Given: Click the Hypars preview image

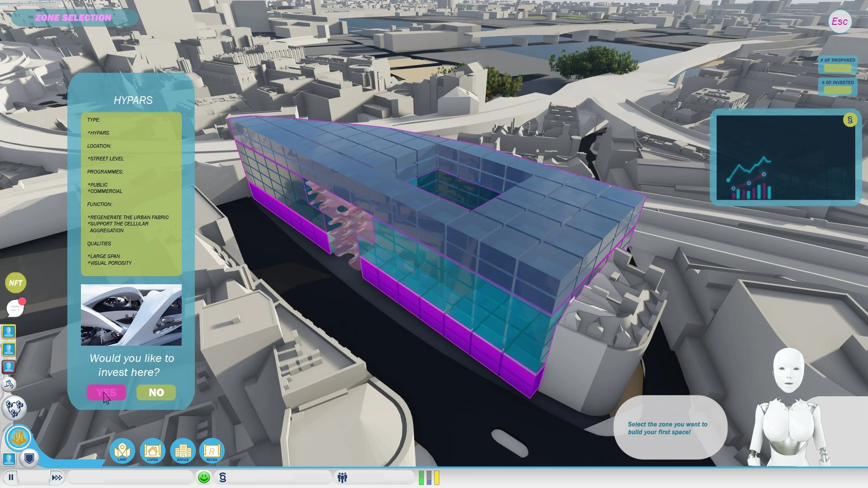Looking at the screenshot, I should [x=131, y=315].
